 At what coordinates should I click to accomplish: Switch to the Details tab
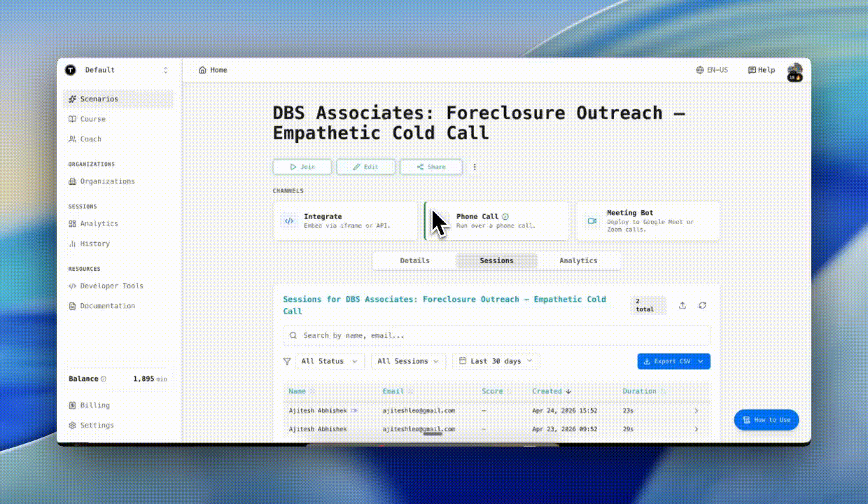click(415, 260)
